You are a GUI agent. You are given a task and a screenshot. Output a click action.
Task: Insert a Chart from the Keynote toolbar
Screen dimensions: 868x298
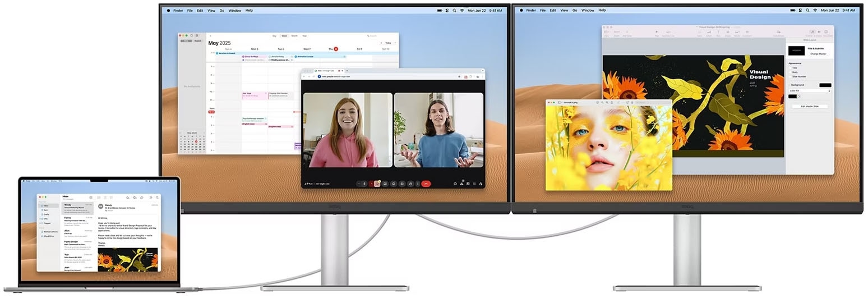(709, 33)
